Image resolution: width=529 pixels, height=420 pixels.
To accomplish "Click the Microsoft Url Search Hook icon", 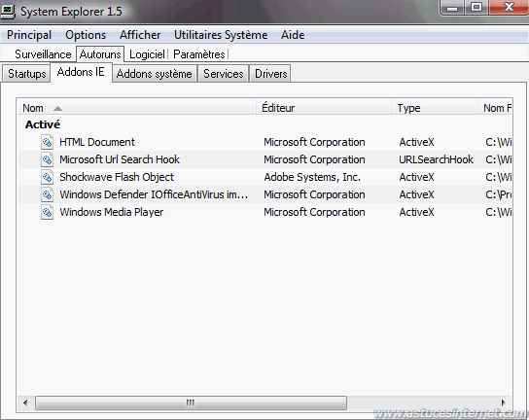I will coord(47,159).
